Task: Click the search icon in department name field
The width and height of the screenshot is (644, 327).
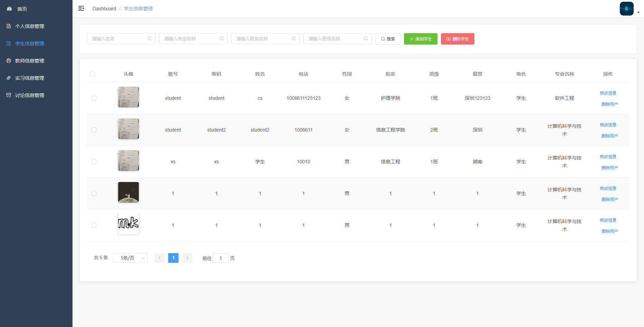Action: pos(294,39)
